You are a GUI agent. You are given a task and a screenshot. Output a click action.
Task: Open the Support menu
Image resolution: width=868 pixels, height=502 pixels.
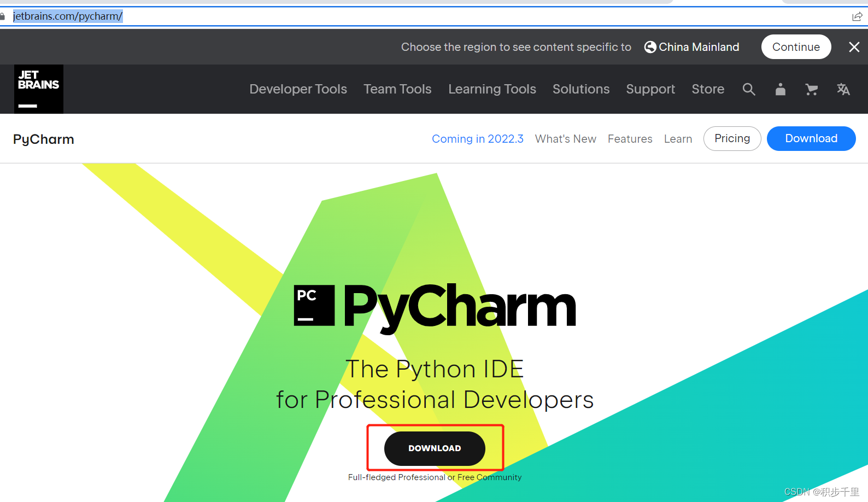pos(650,89)
